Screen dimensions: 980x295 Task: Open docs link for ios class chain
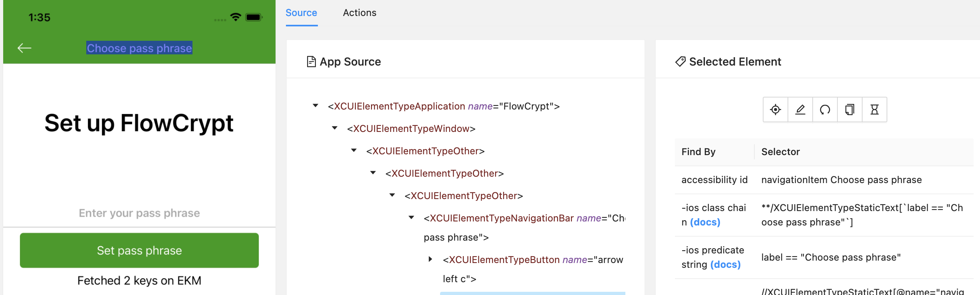coord(705,222)
